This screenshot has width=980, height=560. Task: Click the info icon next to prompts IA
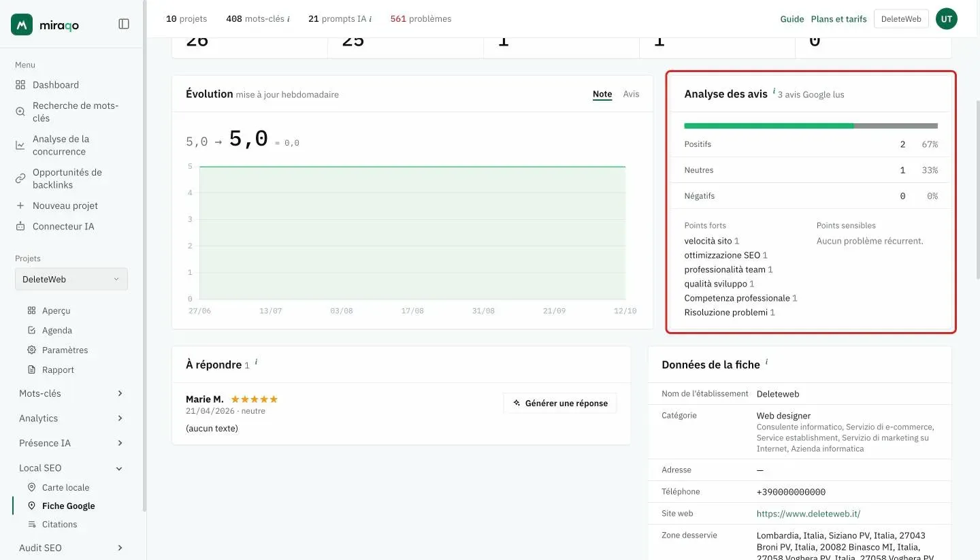click(x=370, y=19)
